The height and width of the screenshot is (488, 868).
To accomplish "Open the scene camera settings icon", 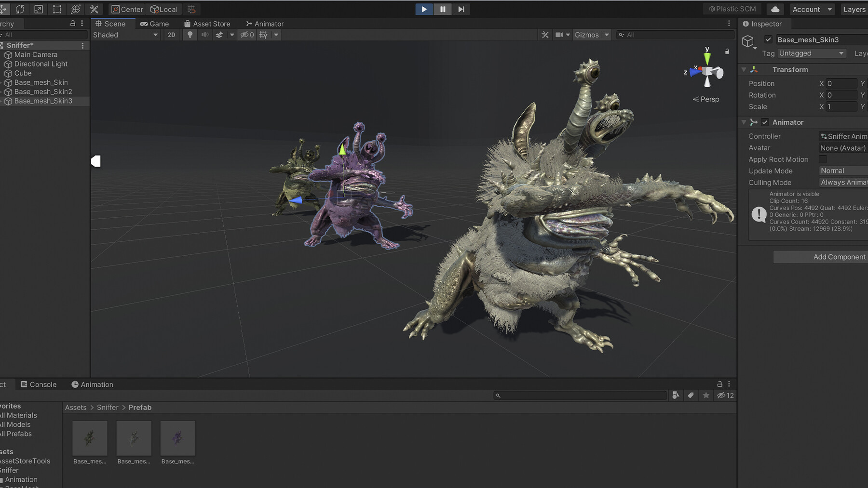I will 559,35.
